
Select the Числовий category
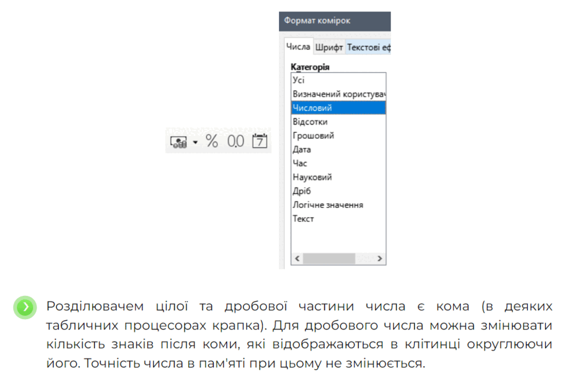[338, 108]
